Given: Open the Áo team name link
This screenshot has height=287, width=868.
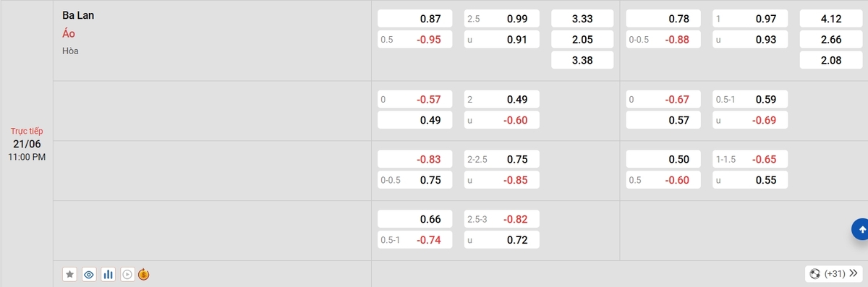Looking at the screenshot, I should click(69, 33).
